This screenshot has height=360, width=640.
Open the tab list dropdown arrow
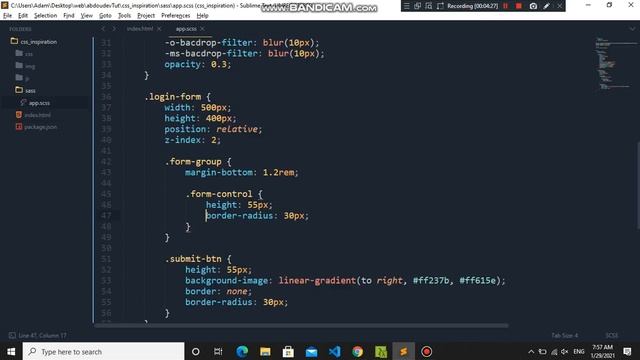(632, 29)
